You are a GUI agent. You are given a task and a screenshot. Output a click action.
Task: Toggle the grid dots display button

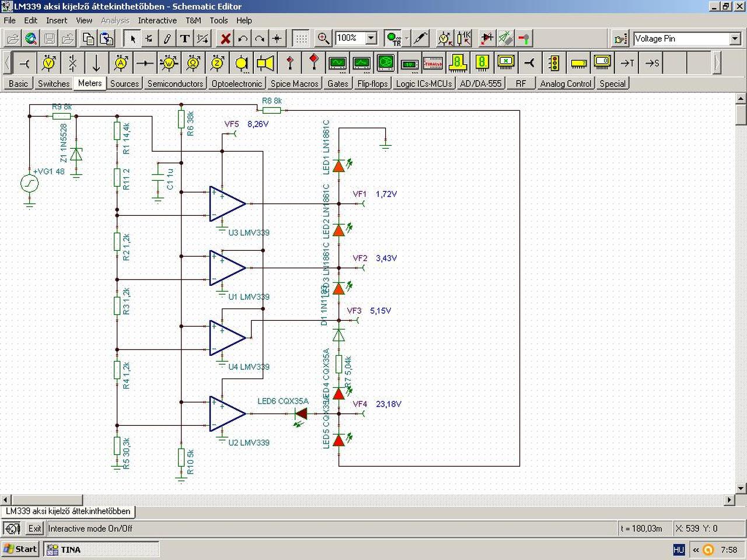click(301, 38)
